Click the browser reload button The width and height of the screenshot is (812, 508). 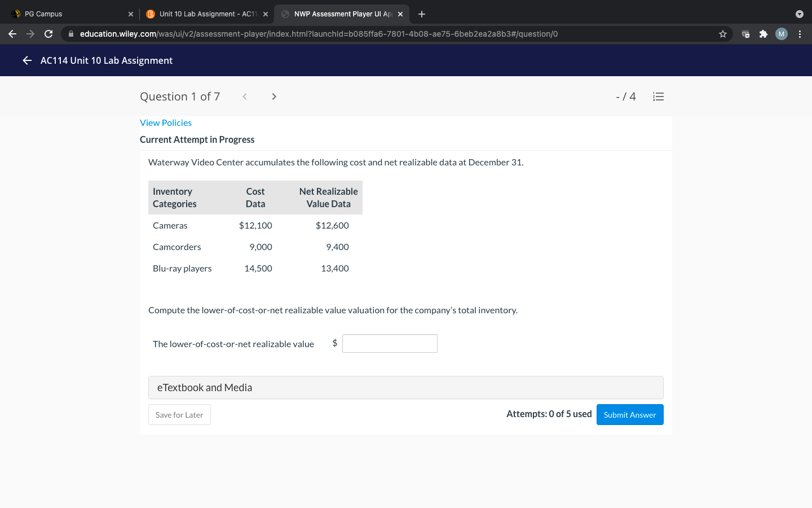pos(48,34)
